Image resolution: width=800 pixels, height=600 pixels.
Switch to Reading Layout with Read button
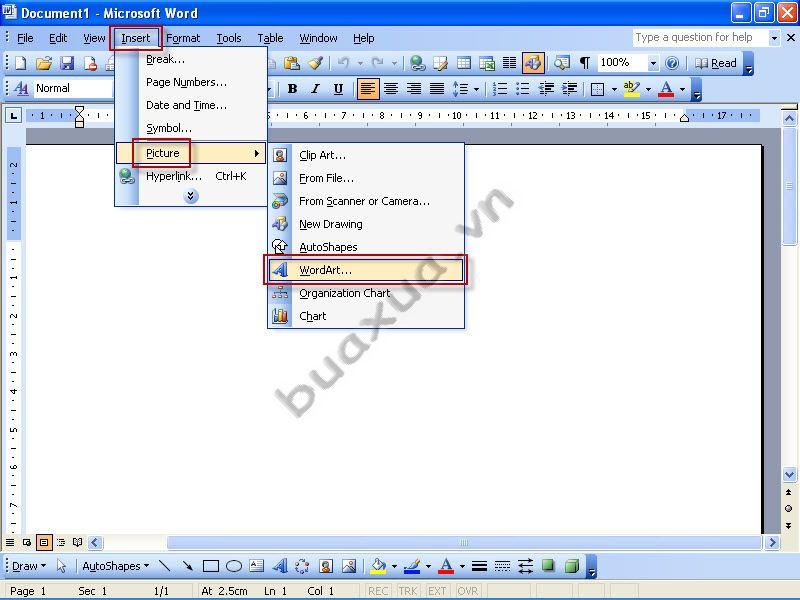point(716,63)
